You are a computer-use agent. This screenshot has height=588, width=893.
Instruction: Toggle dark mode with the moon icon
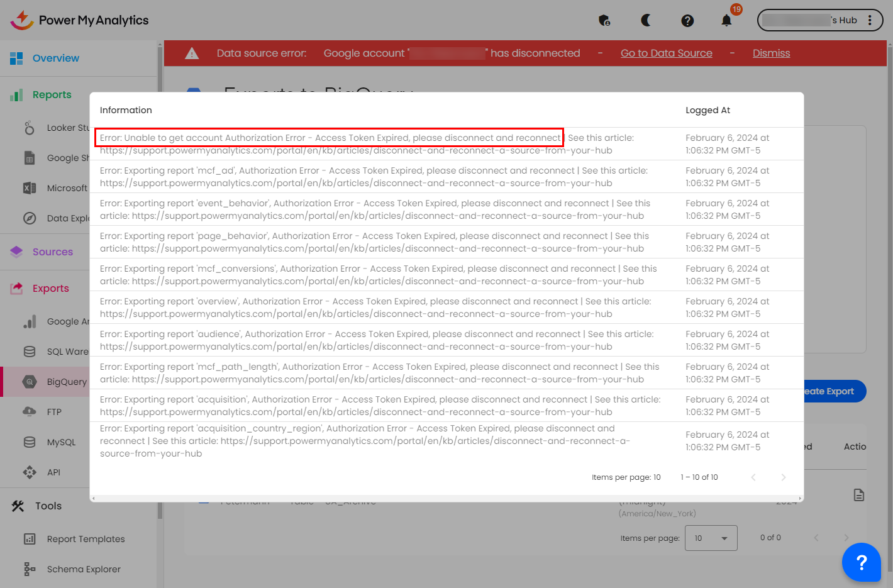(x=646, y=20)
